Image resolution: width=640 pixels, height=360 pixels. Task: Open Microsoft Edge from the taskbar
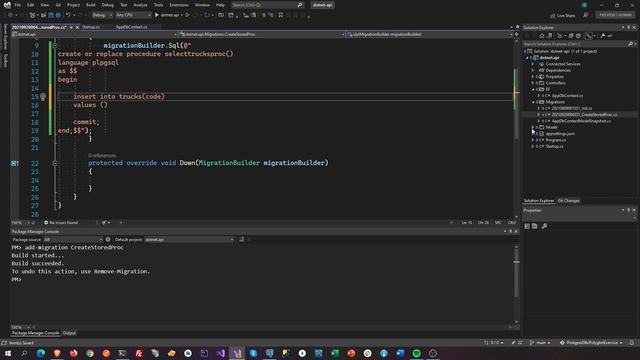(x=41, y=353)
